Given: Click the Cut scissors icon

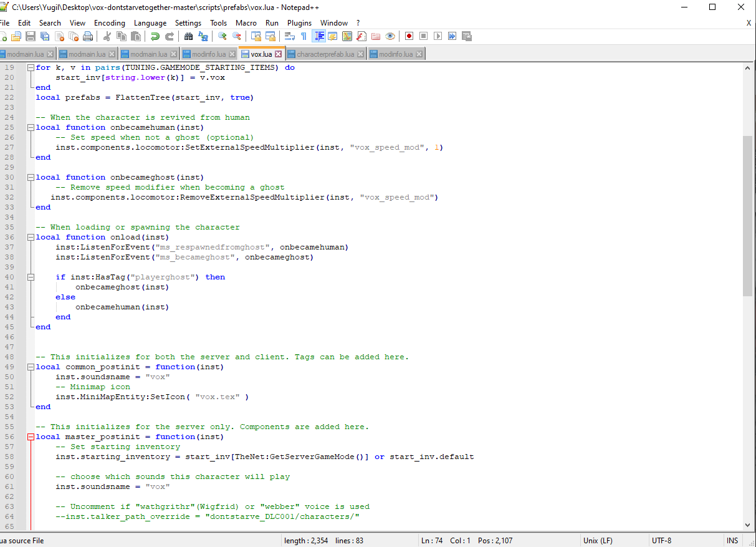Looking at the screenshot, I should [x=107, y=36].
